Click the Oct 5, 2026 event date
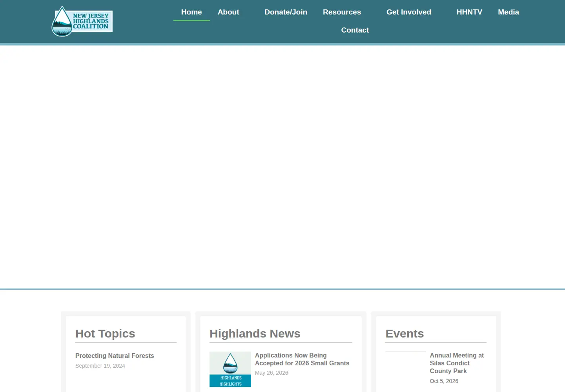This screenshot has width=565, height=392. tap(444, 381)
